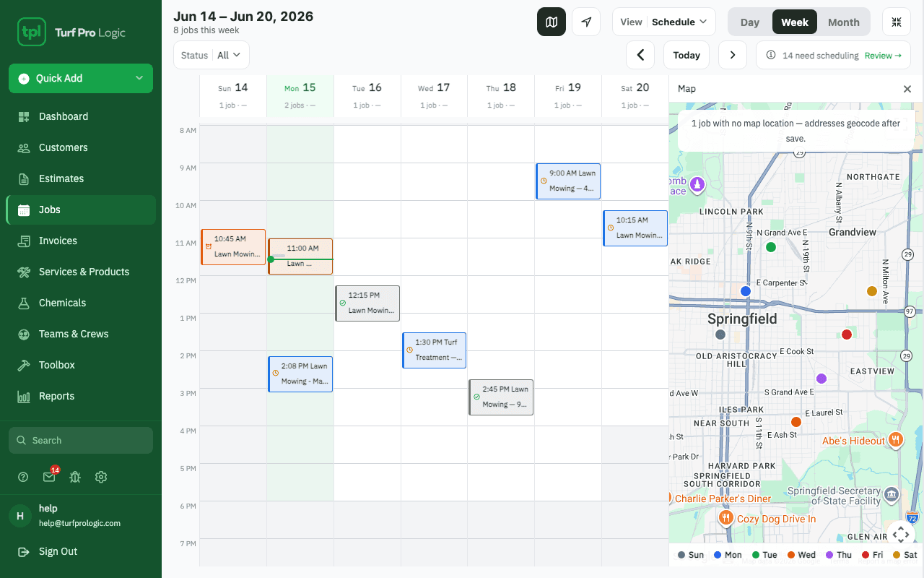Click into the Search field
Viewport: 924px width, 578px height.
(81, 440)
